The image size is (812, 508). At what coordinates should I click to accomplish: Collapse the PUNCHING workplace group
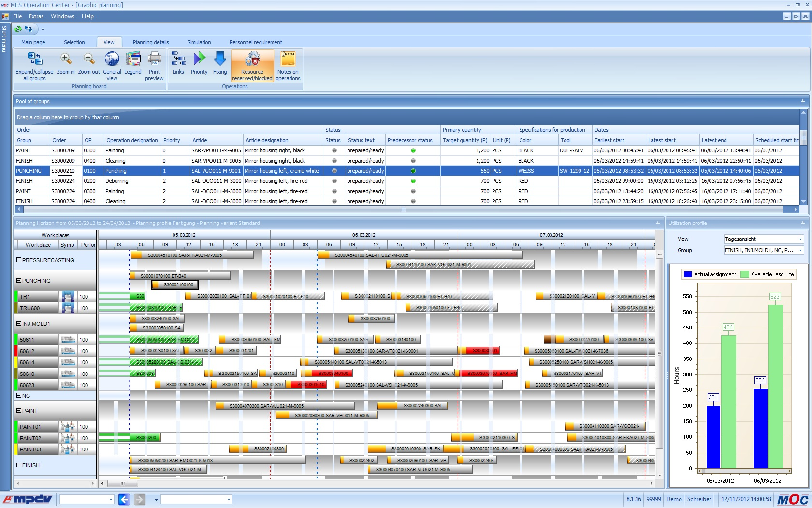pos(19,281)
